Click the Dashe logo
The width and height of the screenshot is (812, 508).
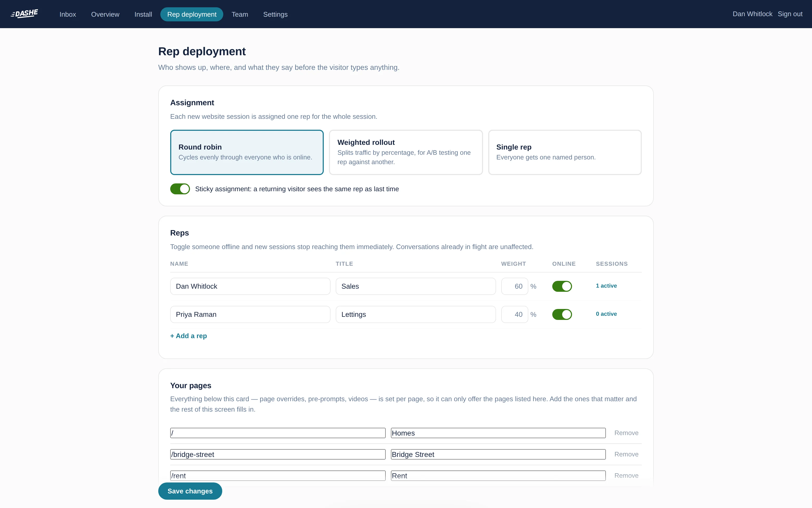(x=24, y=14)
